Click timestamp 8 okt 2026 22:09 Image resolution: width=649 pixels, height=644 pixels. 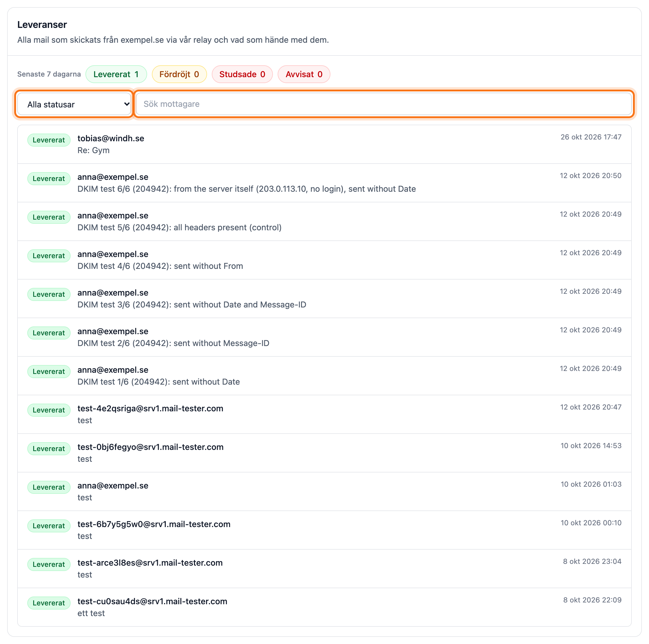click(x=592, y=600)
